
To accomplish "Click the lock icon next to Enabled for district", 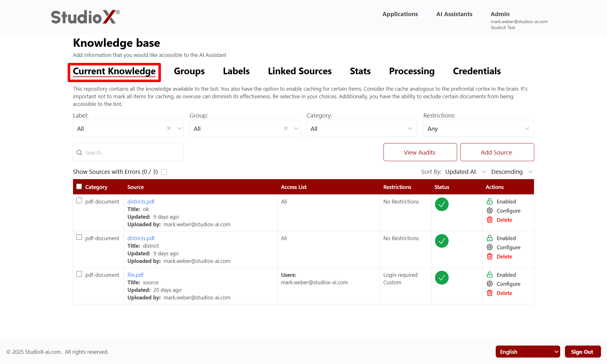I will (490, 238).
